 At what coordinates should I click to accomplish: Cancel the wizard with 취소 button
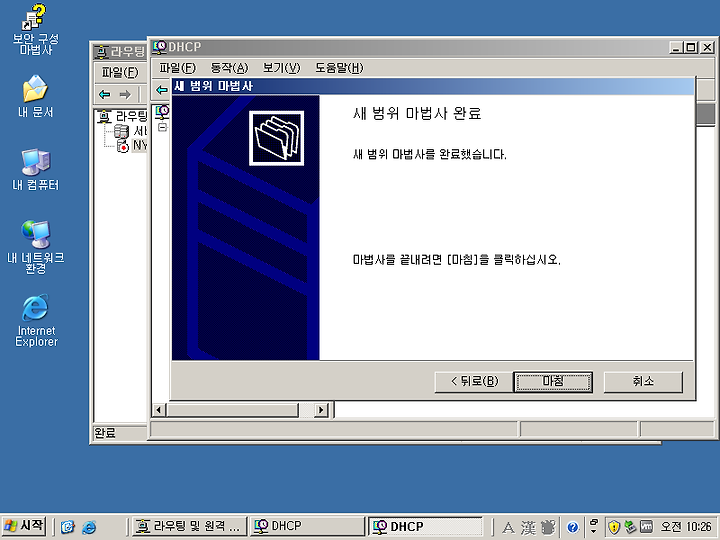[643, 382]
